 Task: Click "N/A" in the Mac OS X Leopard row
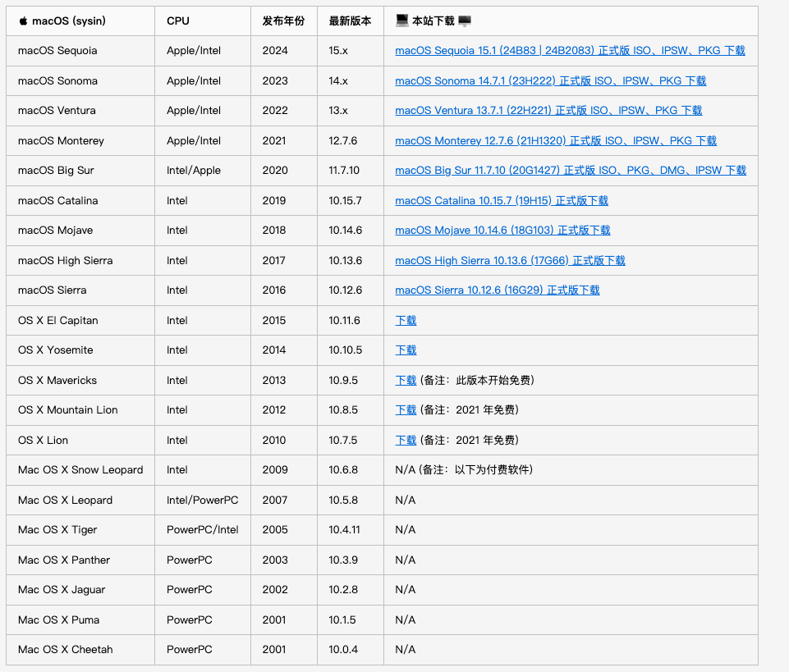pyautogui.click(x=405, y=500)
